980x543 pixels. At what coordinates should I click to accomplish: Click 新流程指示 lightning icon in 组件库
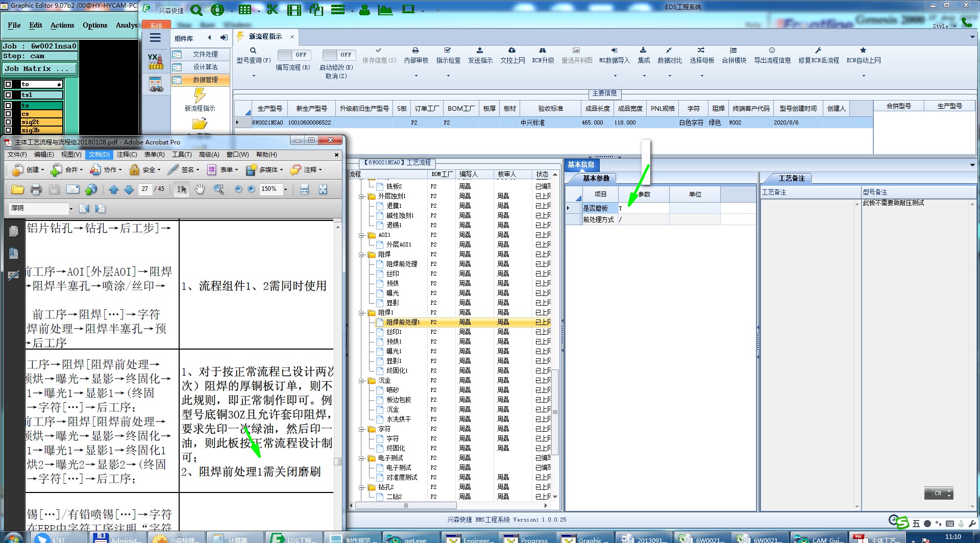click(200, 95)
